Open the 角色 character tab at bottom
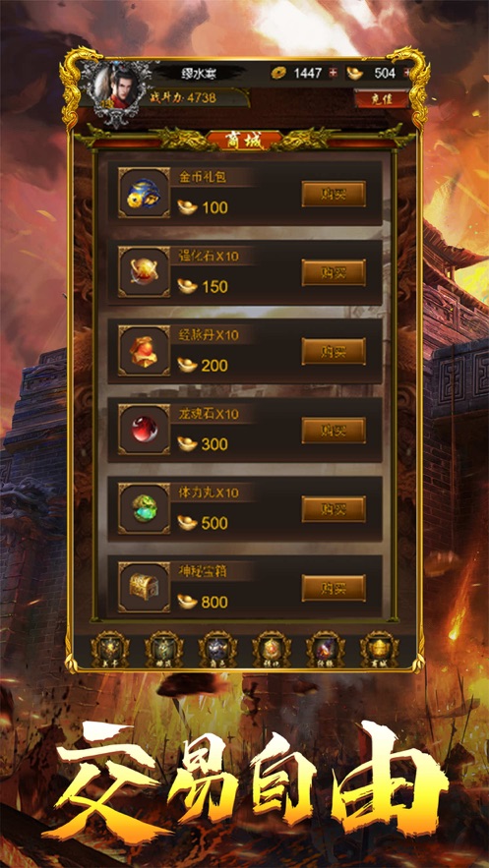This screenshot has height=868, width=489. [x=217, y=650]
